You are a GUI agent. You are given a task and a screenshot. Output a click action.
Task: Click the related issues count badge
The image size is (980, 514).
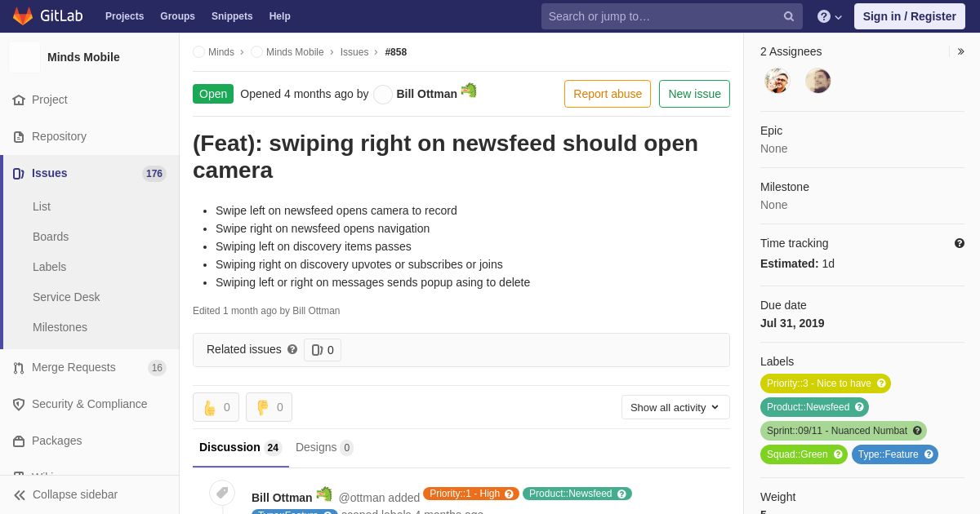tap(323, 350)
